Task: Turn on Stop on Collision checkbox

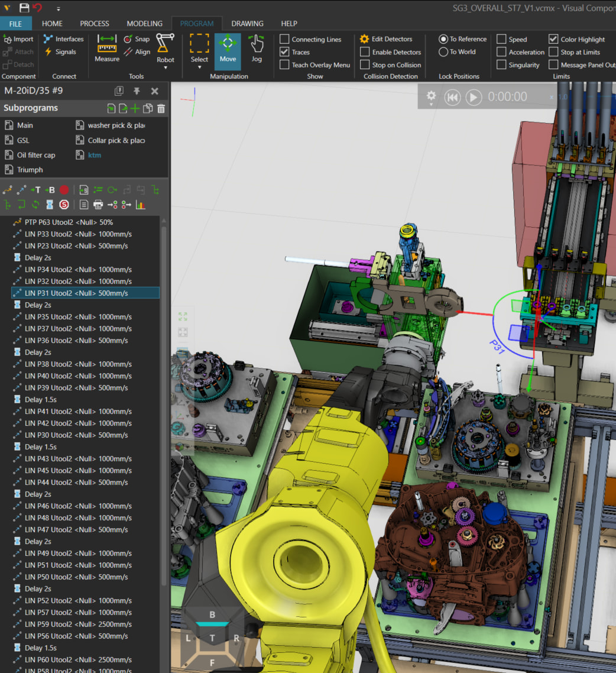Action: (x=365, y=65)
